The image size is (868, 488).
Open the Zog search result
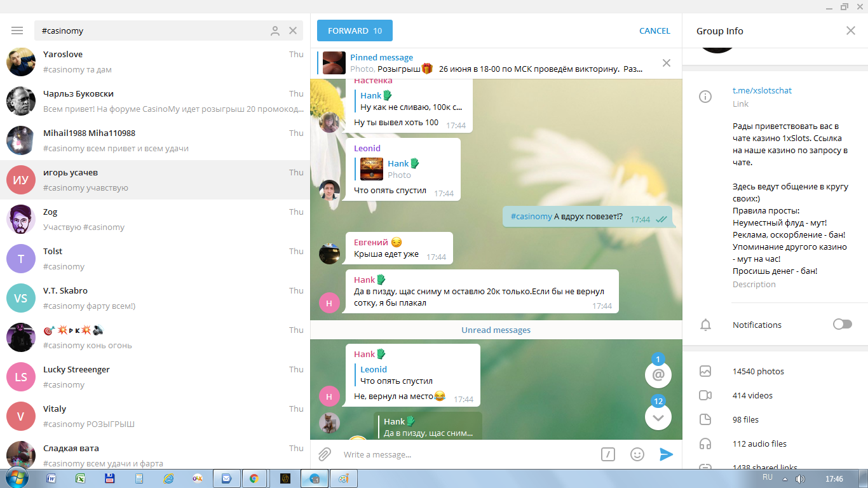[155, 219]
